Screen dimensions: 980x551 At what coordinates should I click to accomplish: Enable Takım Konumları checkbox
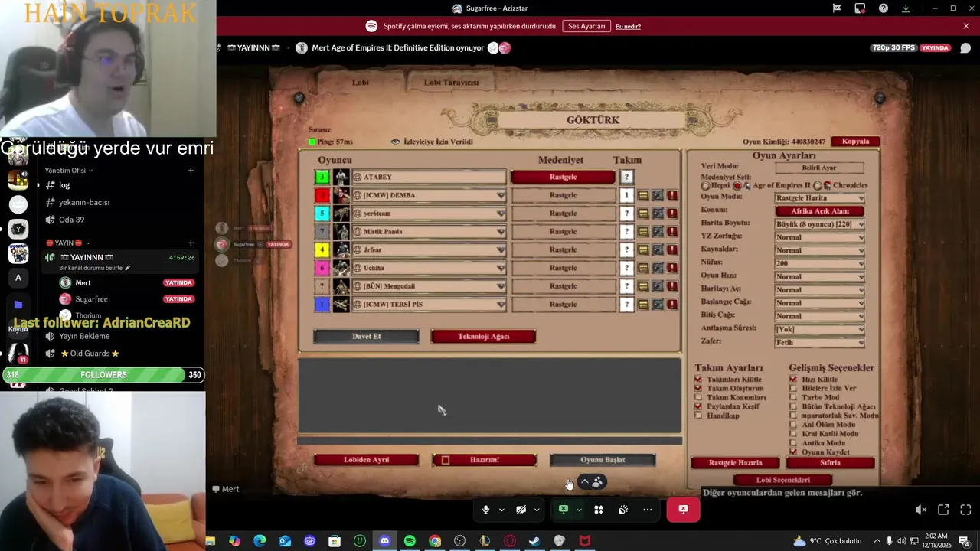click(x=697, y=398)
